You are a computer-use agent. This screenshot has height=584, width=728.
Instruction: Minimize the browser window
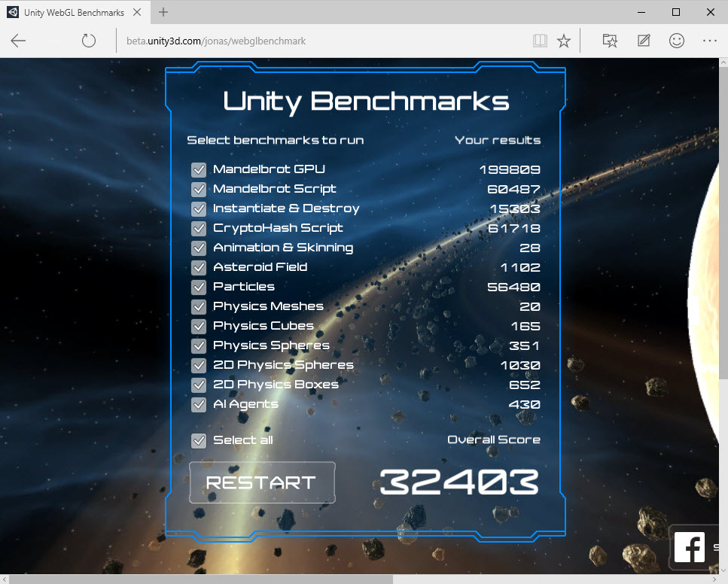point(641,12)
